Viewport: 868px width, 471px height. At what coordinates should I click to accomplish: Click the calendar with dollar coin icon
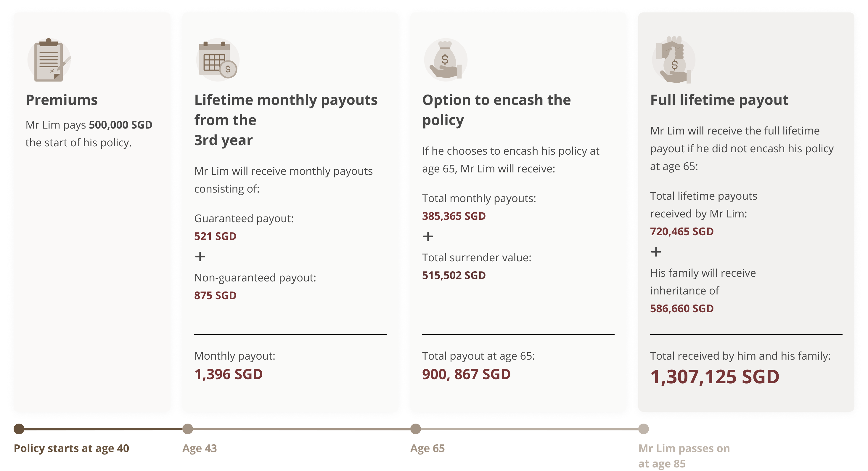(218, 60)
